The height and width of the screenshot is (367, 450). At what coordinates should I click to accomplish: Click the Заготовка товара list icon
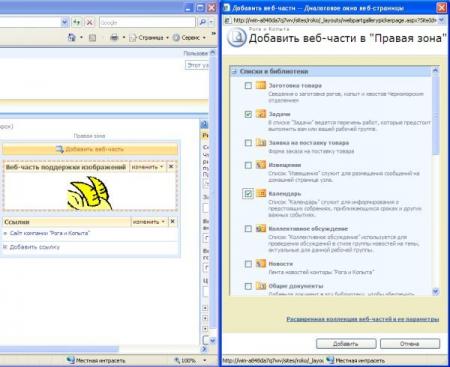pyautogui.click(x=261, y=85)
